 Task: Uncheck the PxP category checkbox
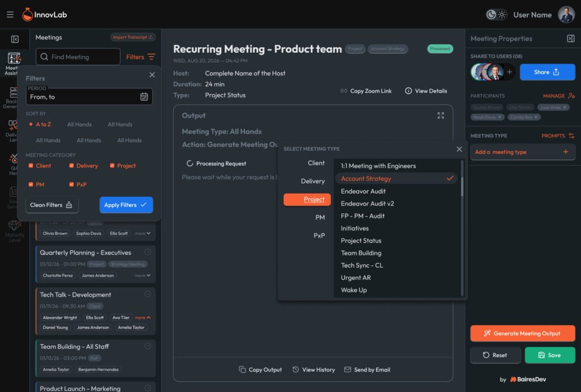point(71,184)
